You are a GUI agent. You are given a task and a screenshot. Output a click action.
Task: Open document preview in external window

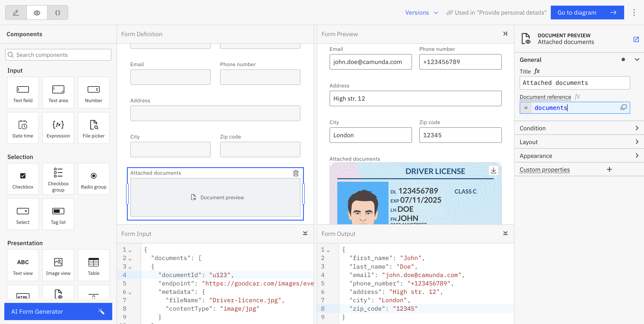click(x=636, y=39)
